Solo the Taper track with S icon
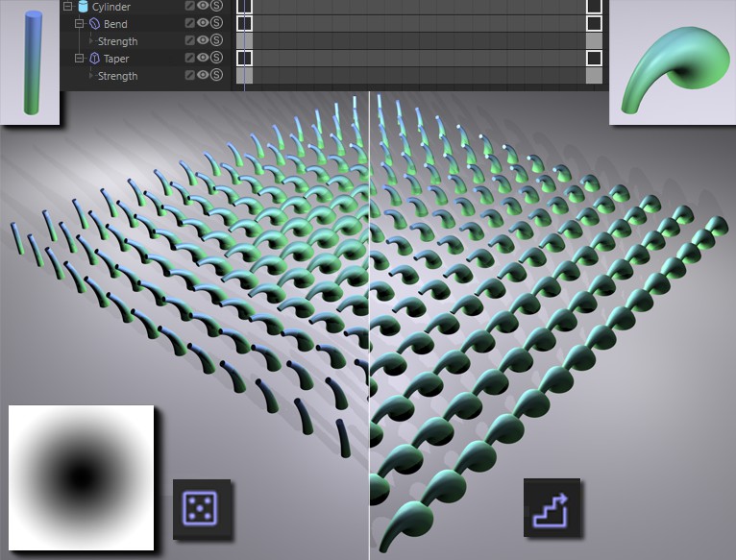Image resolution: width=736 pixels, height=560 pixels. click(x=216, y=58)
